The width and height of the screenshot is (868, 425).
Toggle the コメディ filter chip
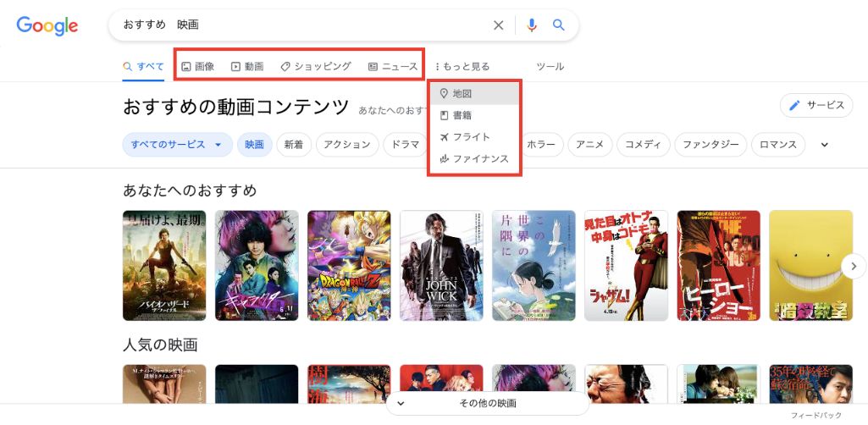tap(644, 145)
